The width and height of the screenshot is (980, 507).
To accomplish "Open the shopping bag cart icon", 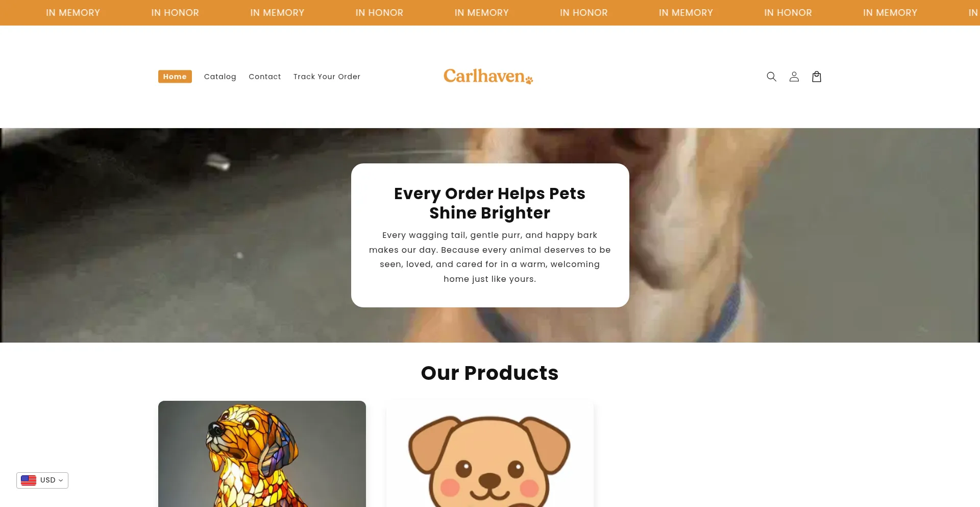I will pos(816,77).
